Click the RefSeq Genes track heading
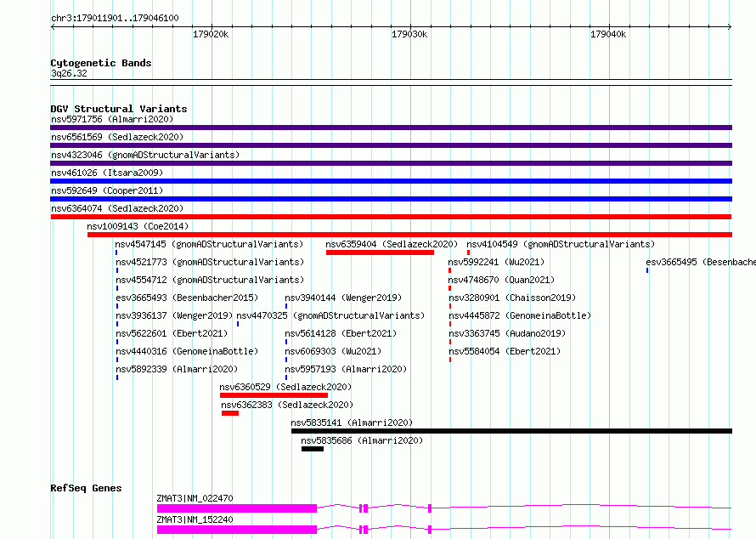Image resolution: width=756 pixels, height=539 pixels. (86, 488)
